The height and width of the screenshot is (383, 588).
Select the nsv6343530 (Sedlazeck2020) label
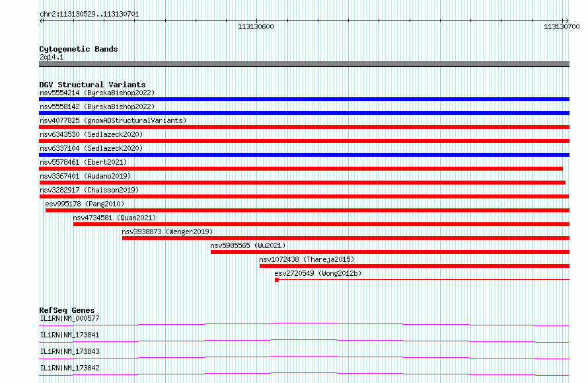pyautogui.click(x=91, y=134)
